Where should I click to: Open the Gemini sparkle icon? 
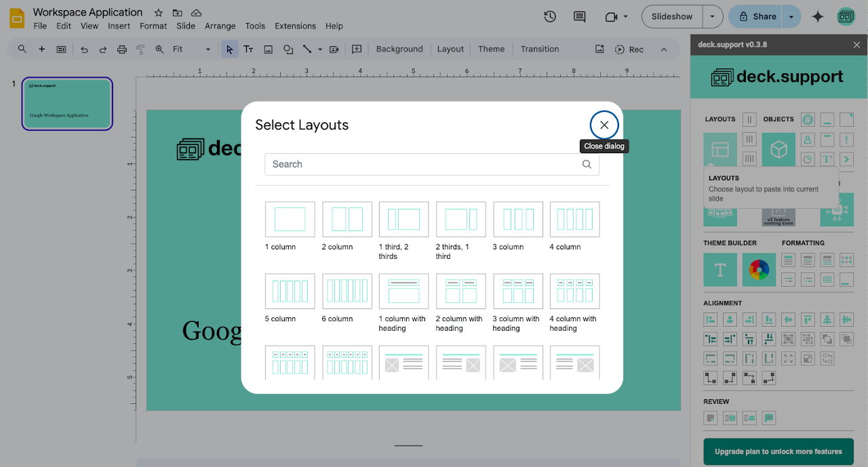coord(818,16)
